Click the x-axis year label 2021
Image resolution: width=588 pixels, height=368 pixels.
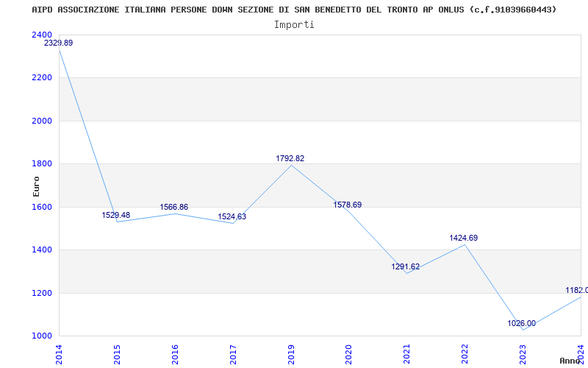point(407,355)
